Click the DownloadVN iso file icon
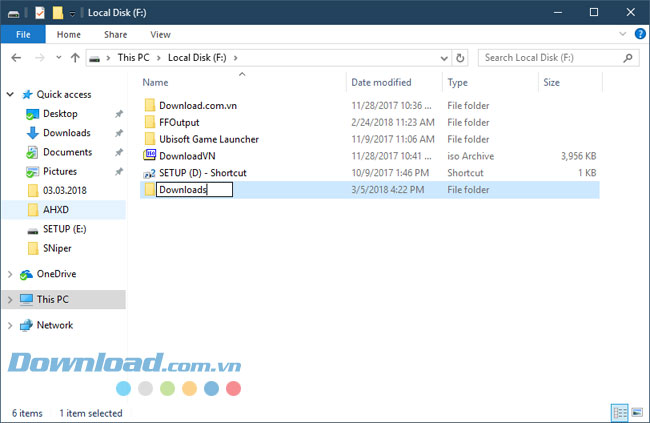 150,156
